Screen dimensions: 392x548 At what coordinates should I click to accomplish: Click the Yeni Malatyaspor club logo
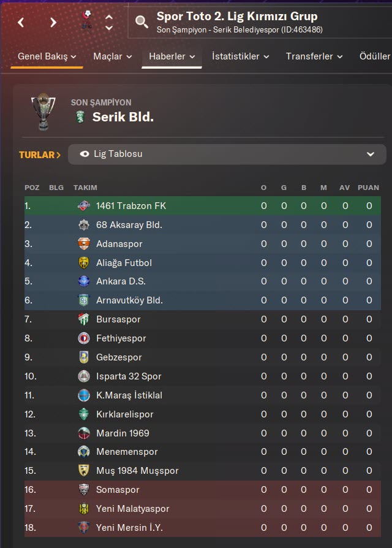pyautogui.click(x=84, y=509)
